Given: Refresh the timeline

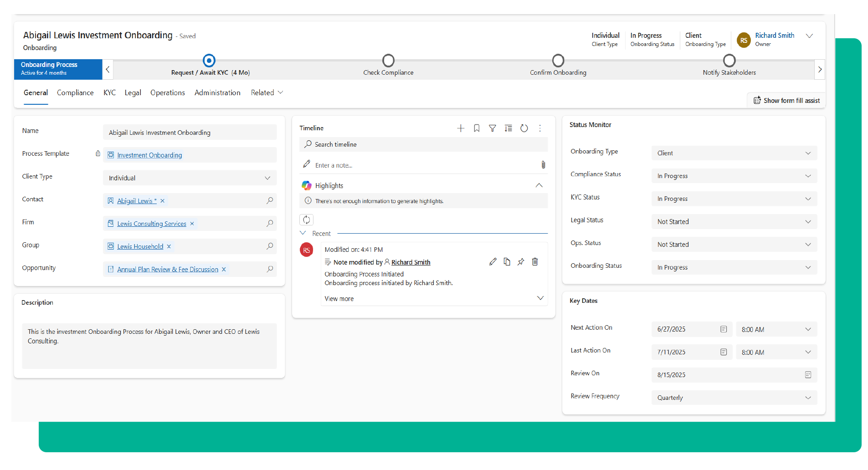Looking at the screenshot, I should click(x=524, y=128).
